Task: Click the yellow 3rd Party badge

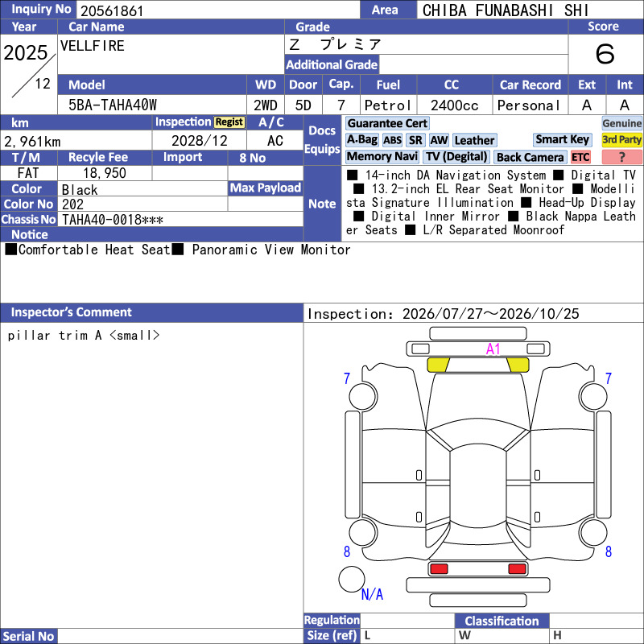Action: click(621, 139)
